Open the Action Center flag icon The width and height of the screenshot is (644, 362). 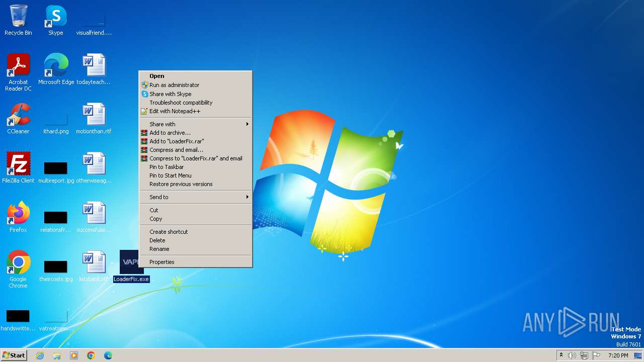tap(596, 355)
